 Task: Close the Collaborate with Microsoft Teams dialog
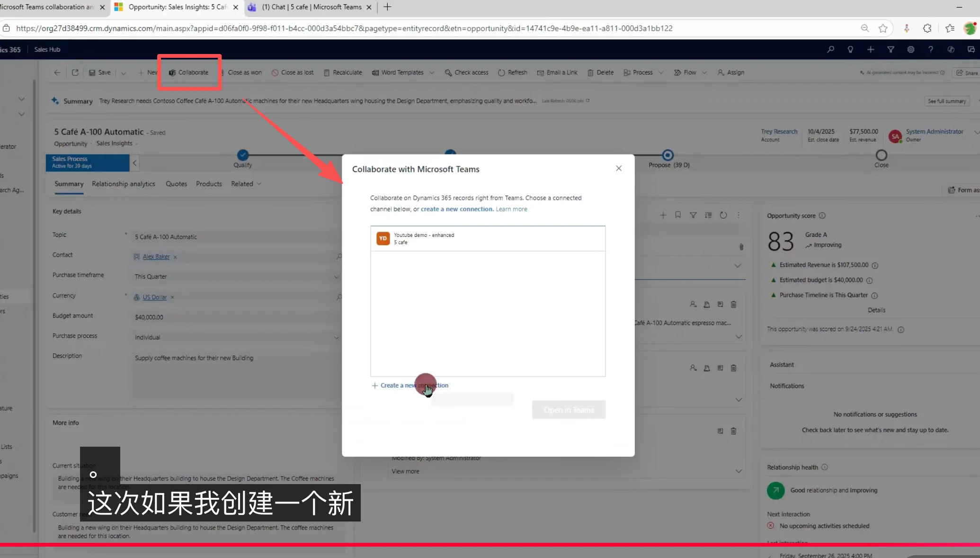click(x=619, y=169)
